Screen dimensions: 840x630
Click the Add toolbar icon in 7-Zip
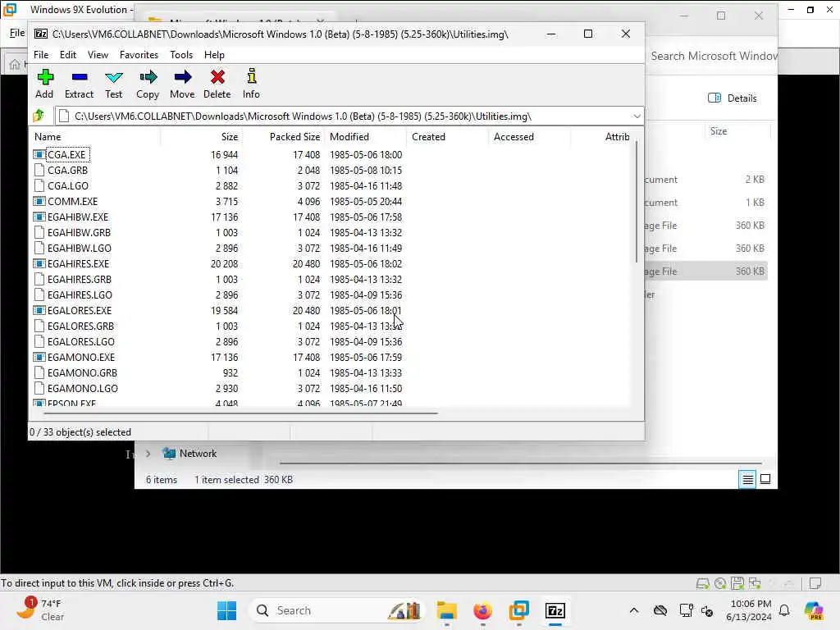click(44, 84)
